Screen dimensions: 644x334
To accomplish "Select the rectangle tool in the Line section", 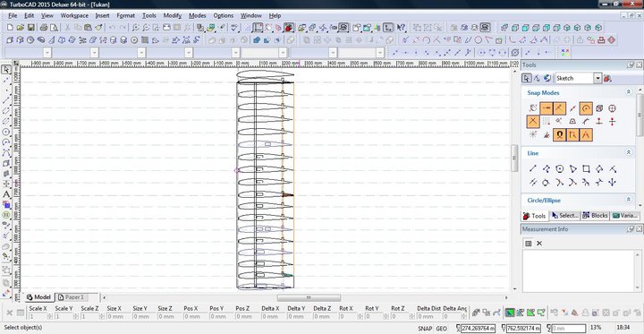I will 586,168.
